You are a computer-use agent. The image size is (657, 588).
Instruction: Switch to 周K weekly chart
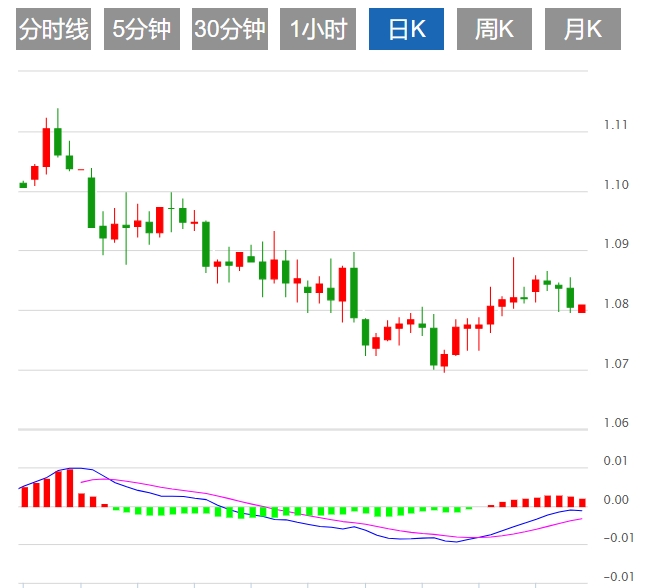point(494,29)
